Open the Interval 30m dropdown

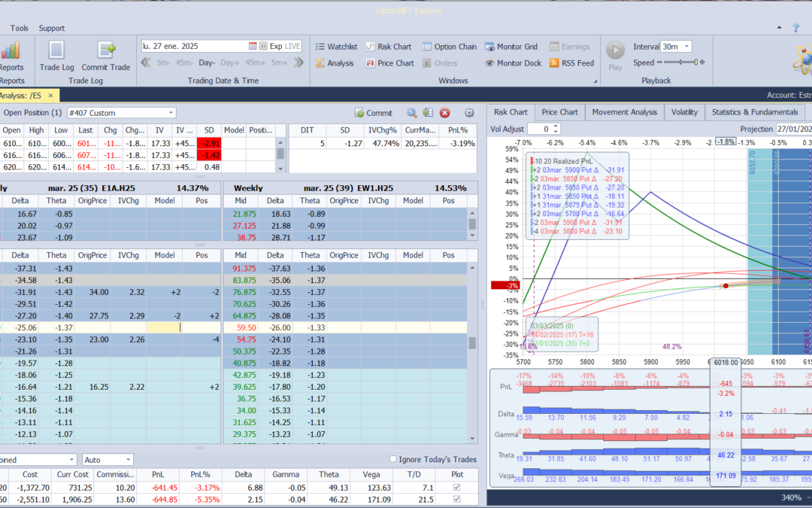[687, 47]
